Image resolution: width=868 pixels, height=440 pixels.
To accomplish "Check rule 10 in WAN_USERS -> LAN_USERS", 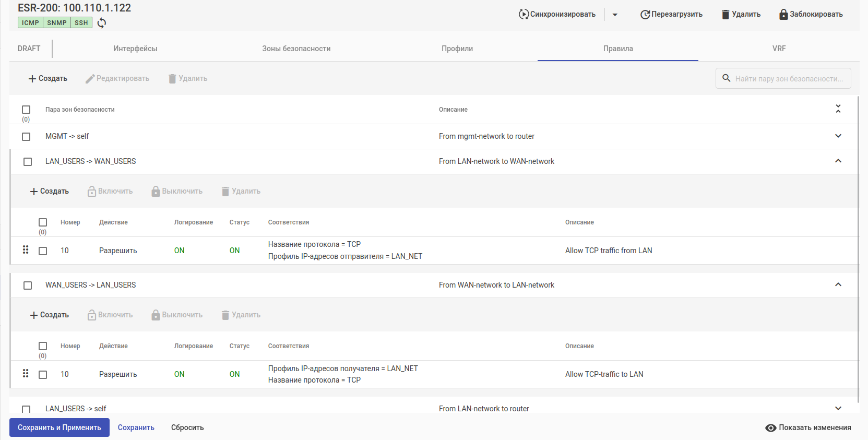I will (x=43, y=375).
